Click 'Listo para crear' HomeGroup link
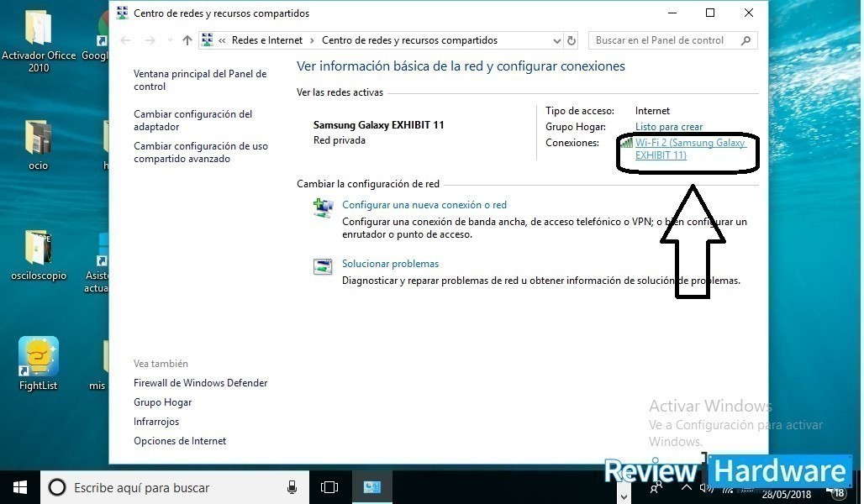 point(669,127)
